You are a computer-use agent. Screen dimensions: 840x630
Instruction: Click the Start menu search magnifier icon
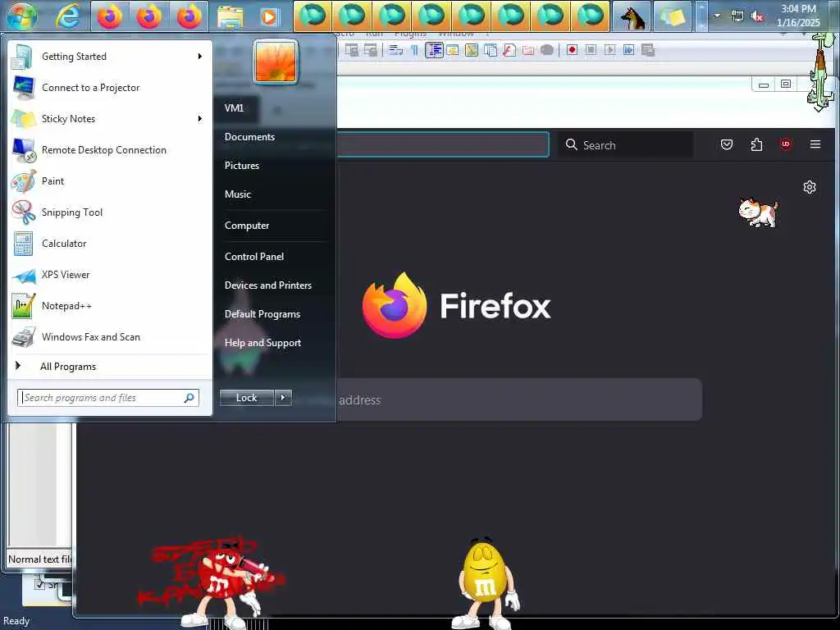[189, 398]
